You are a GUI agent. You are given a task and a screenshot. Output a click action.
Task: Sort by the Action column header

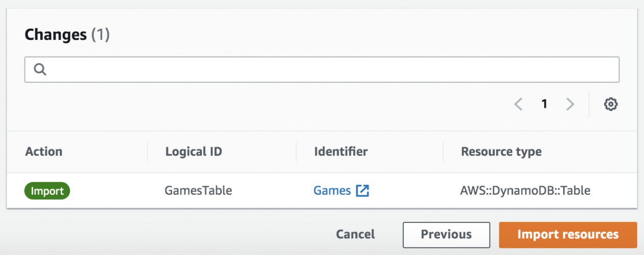44,152
